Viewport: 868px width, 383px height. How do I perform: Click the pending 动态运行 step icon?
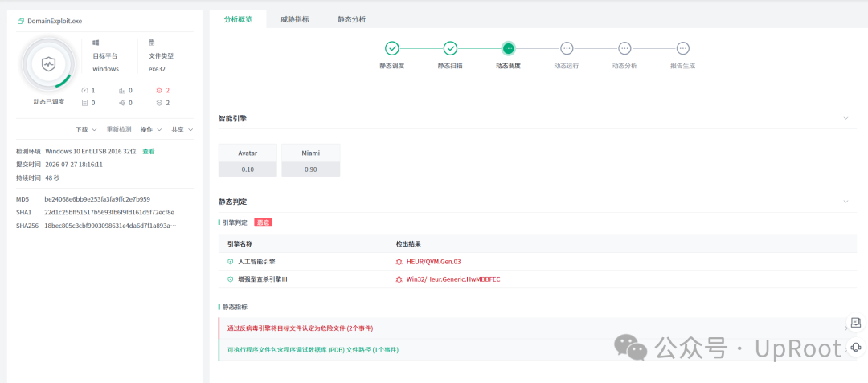(x=567, y=49)
